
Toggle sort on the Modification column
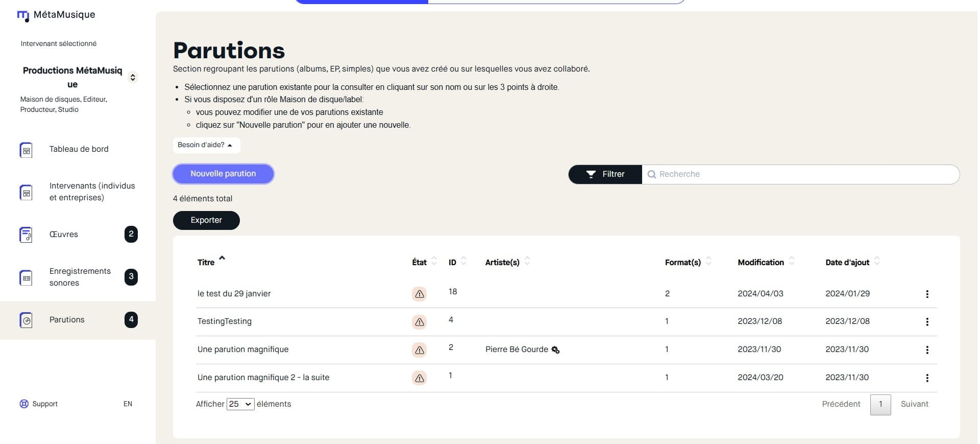point(792,261)
